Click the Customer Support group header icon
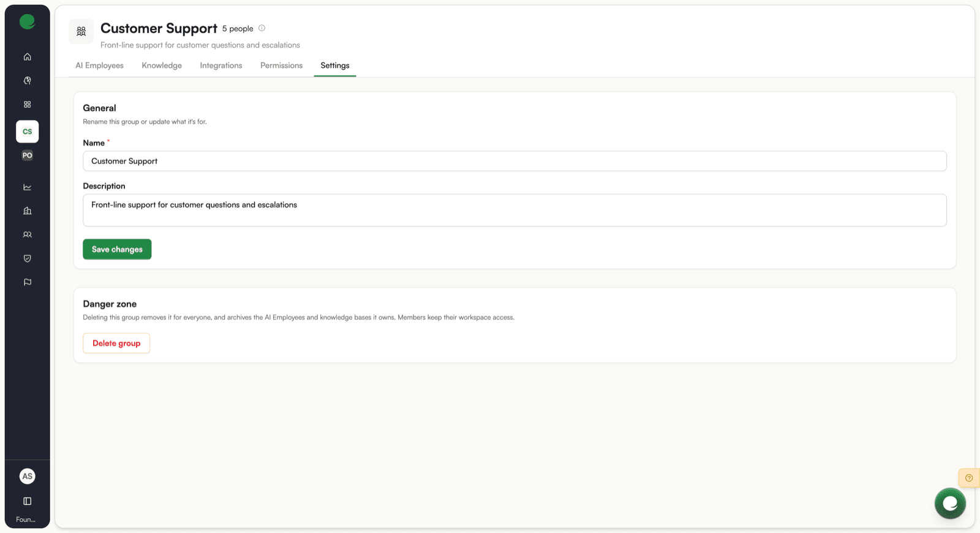The height and width of the screenshot is (533, 980). (x=81, y=31)
